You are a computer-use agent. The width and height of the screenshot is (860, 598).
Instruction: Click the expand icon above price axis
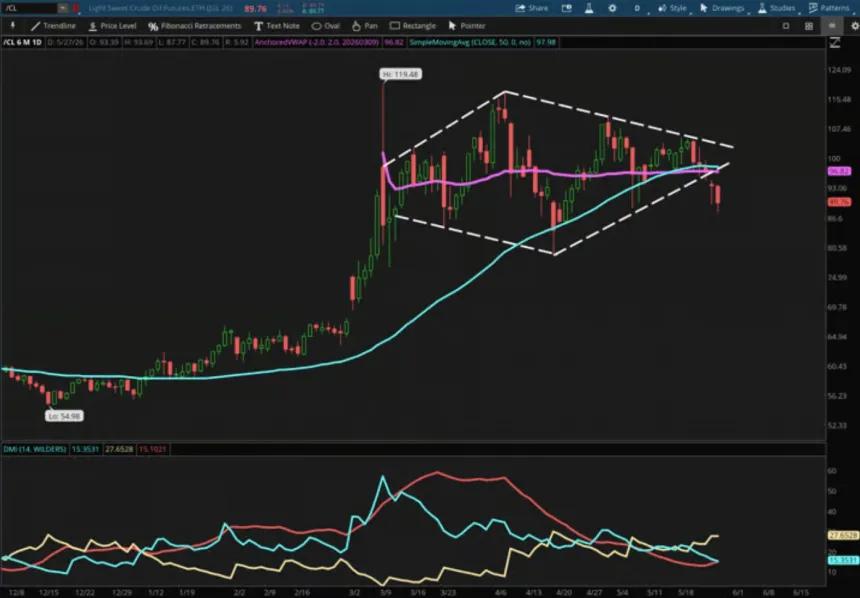tap(835, 43)
